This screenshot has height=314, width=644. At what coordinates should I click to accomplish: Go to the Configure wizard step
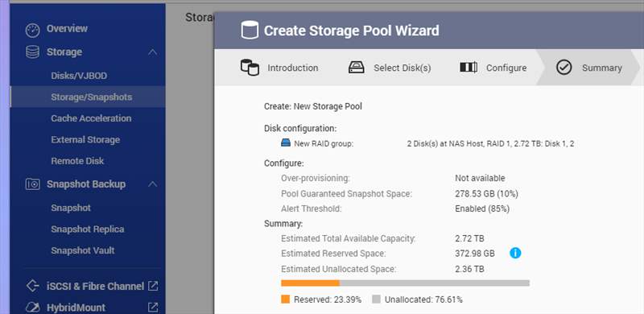(x=493, y=68)
